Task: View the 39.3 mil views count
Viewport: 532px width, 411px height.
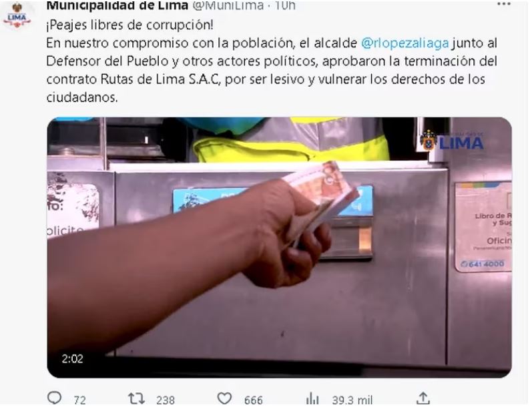Action: 352,400
